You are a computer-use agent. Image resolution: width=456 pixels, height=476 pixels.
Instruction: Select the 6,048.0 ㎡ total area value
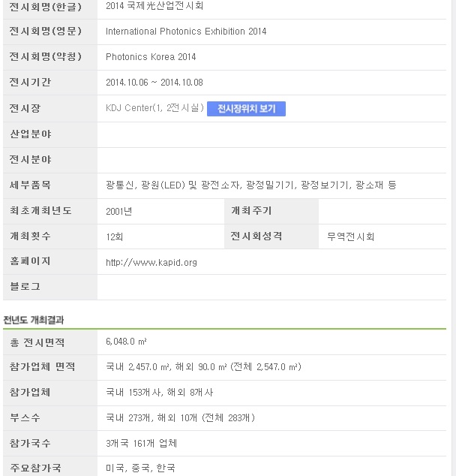pyautogui.click(x=126, y=342)
